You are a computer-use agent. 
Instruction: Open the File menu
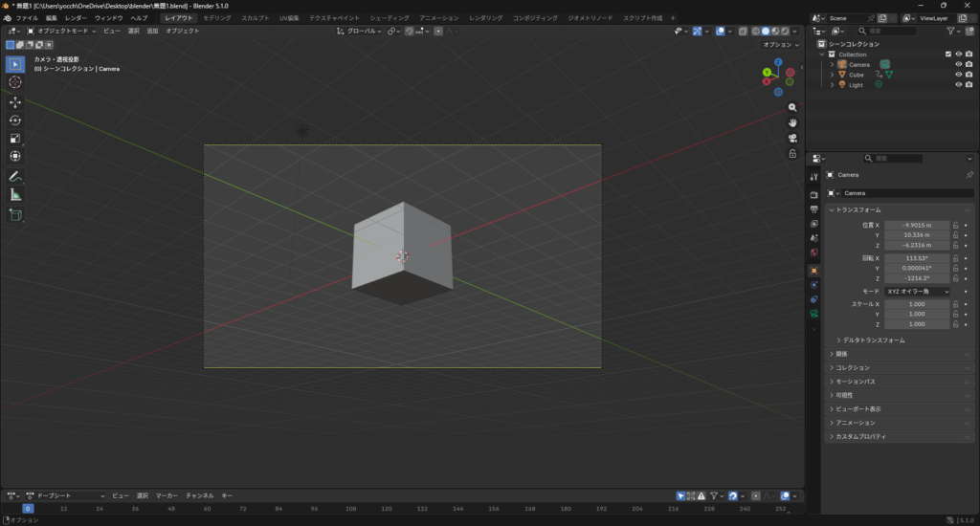pos(27,18)
